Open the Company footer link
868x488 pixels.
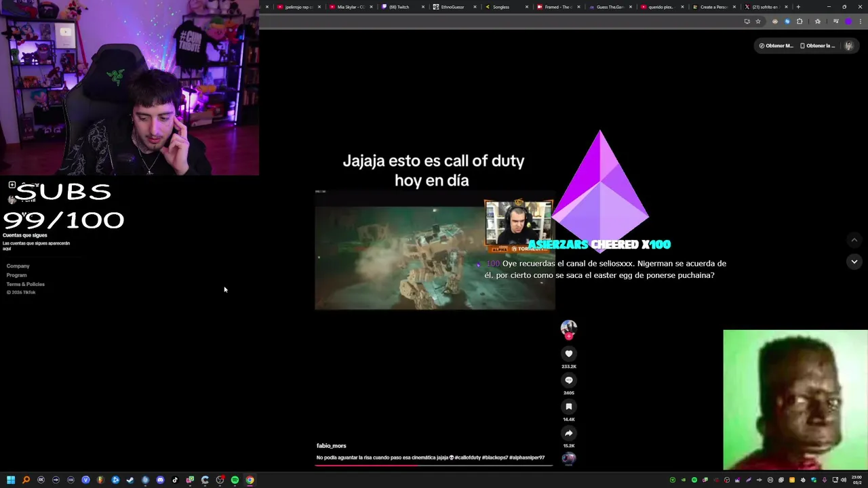click(18, 266)
